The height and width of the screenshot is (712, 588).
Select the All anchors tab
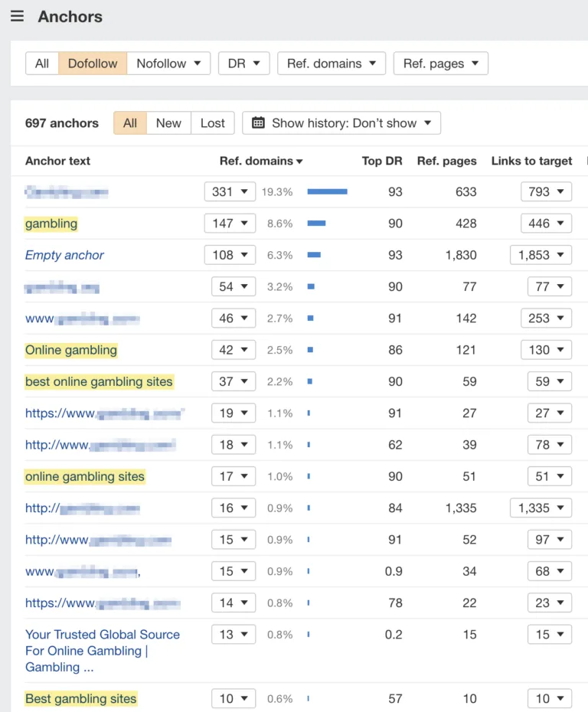tap(130, 123)
